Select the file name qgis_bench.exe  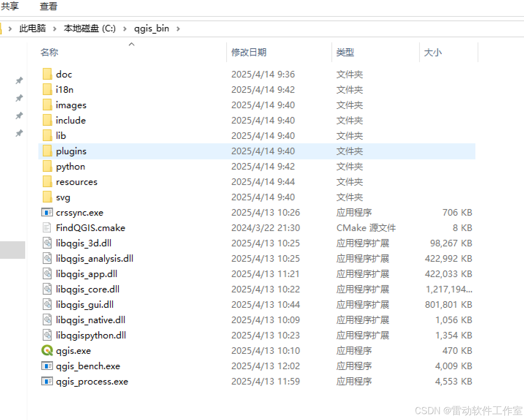(88, 366)
